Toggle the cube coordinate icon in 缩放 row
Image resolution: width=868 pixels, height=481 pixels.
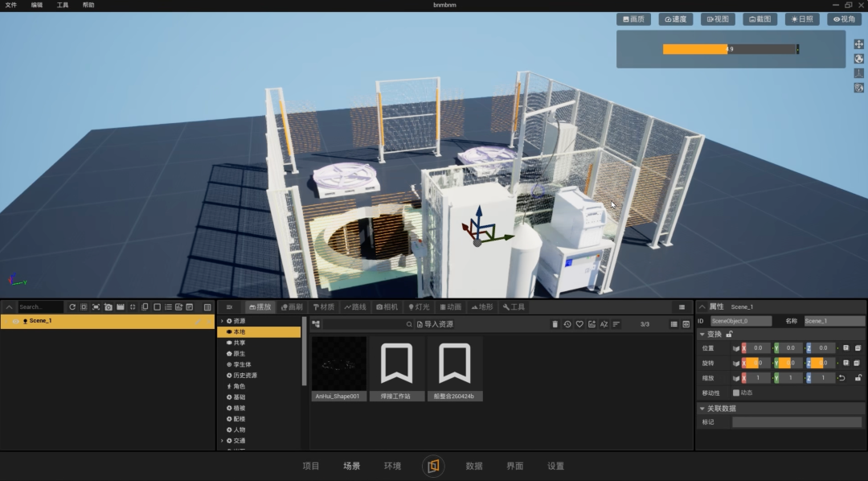click(735, 378)
